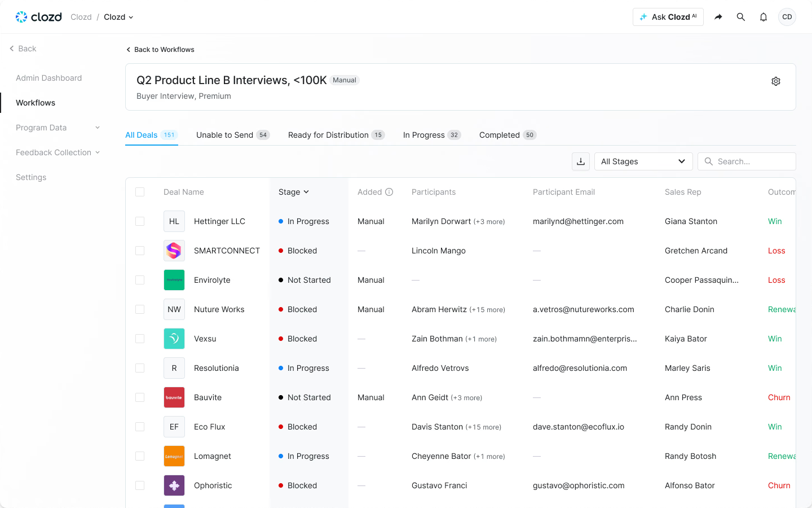
Task: Click the Clozd logo
Action: [38, 17]
